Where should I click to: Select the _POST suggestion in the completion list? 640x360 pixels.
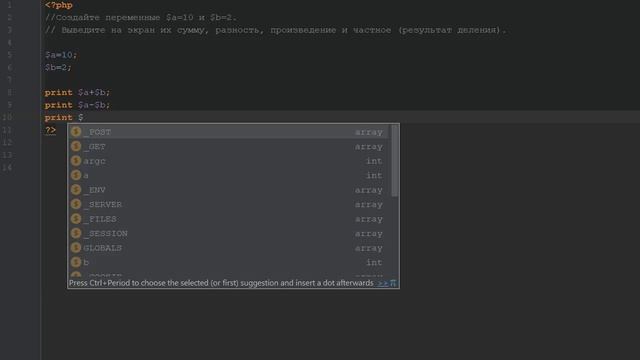click(229, 132)
